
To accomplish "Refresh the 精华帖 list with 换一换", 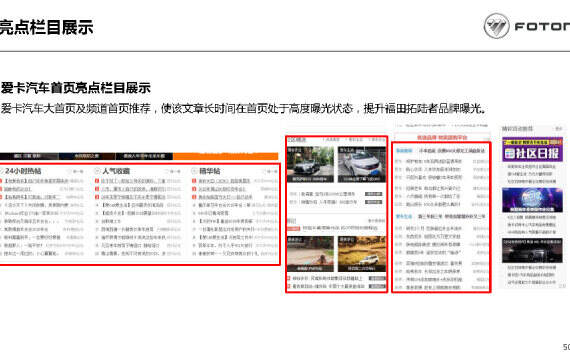I will tap(270, 171).
